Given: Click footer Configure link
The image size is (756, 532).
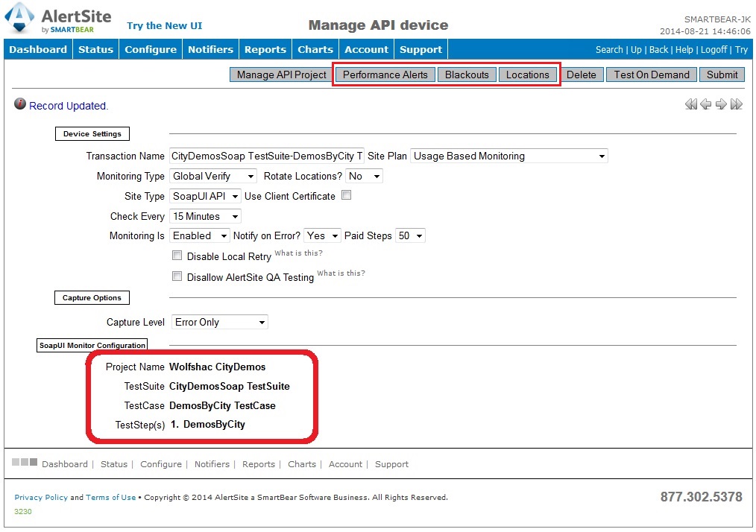Looking at the screenshot, I should click(161, 464).
